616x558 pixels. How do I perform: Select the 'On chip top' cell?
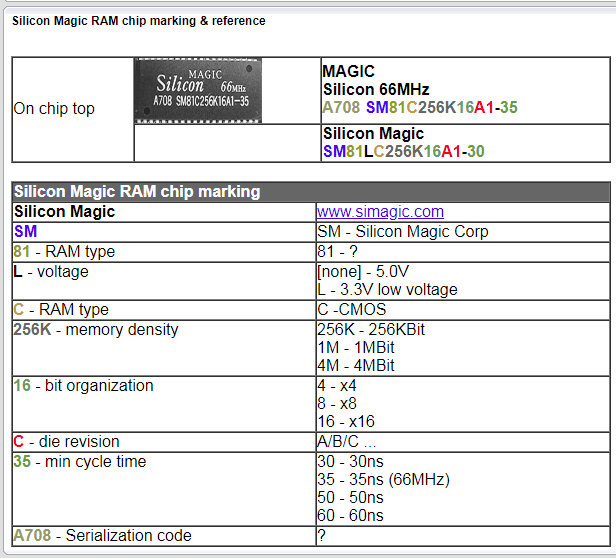pos(54,109)
